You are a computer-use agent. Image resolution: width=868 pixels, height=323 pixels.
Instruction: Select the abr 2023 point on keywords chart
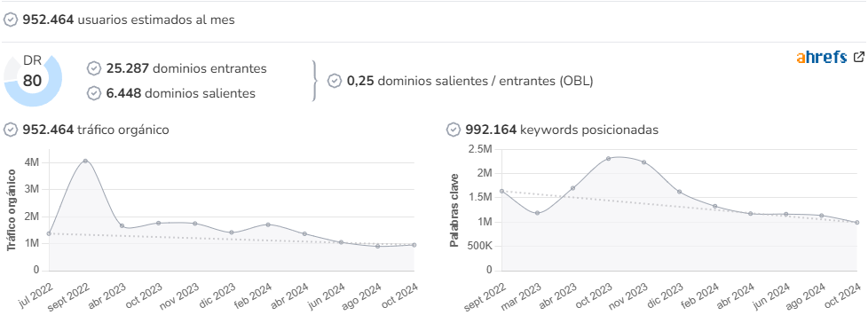tap(572, 188)
